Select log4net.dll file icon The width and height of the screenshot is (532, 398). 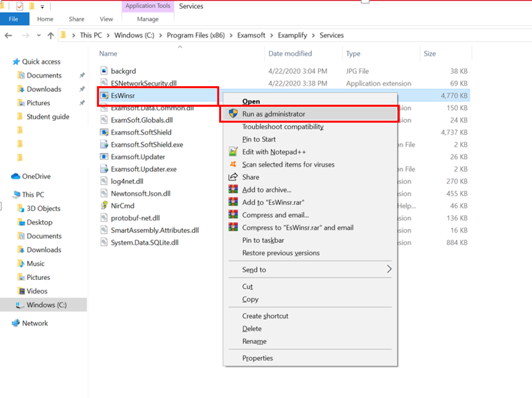104,181
